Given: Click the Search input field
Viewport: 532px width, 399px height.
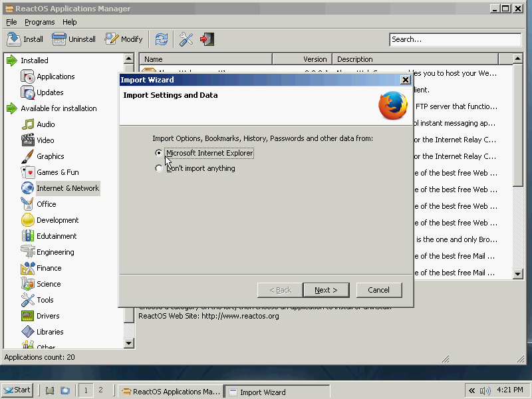Looking at the screenshot, I should pyautogui.click(x=455, y=39).
